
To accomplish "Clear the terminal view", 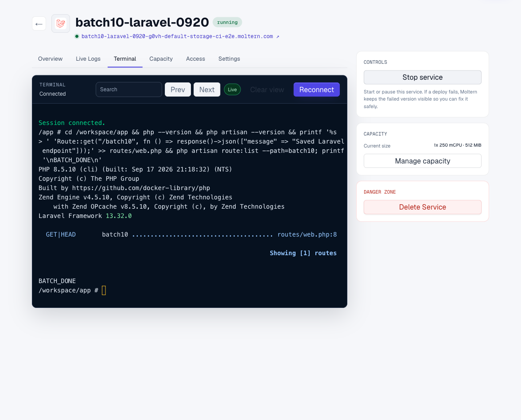I will (x=267, y=89).
